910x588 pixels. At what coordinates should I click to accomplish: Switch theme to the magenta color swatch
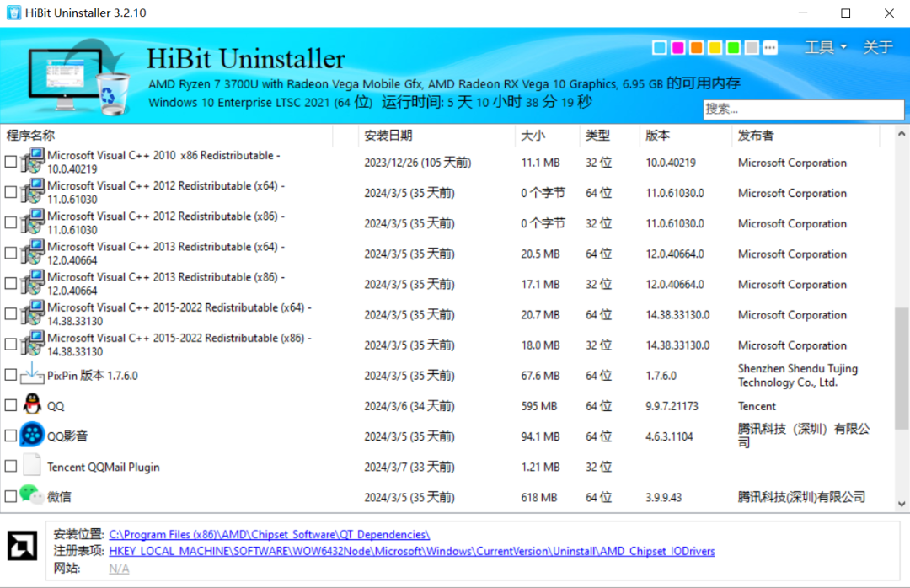coord(677,47)
